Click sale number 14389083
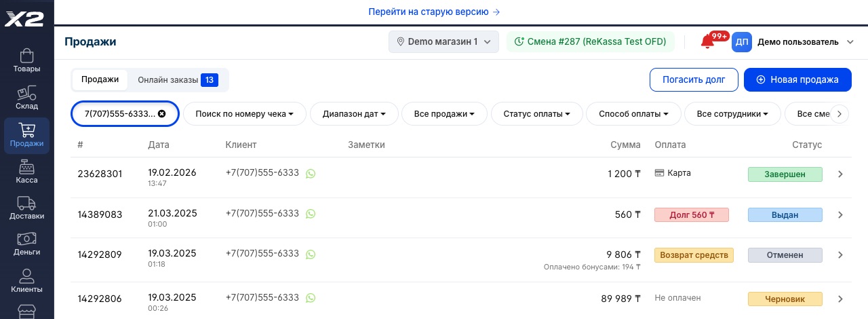Screen dimensions: 868x319 point(100,214)
